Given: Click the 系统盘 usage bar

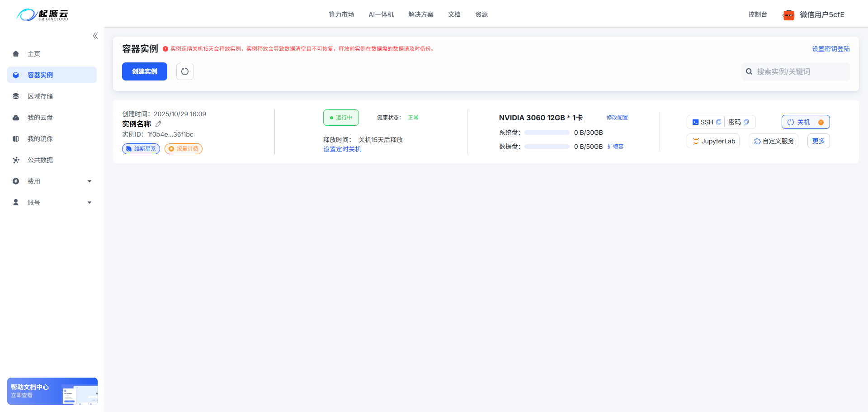Looking at the screenshot, I should click(x=547, y=133).
